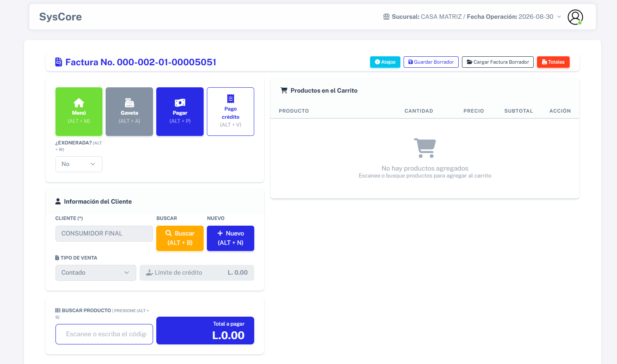This screenshot has height=364, width=617.
Task: Select the Pago crédito tile
Action: (x=231, y=111)
